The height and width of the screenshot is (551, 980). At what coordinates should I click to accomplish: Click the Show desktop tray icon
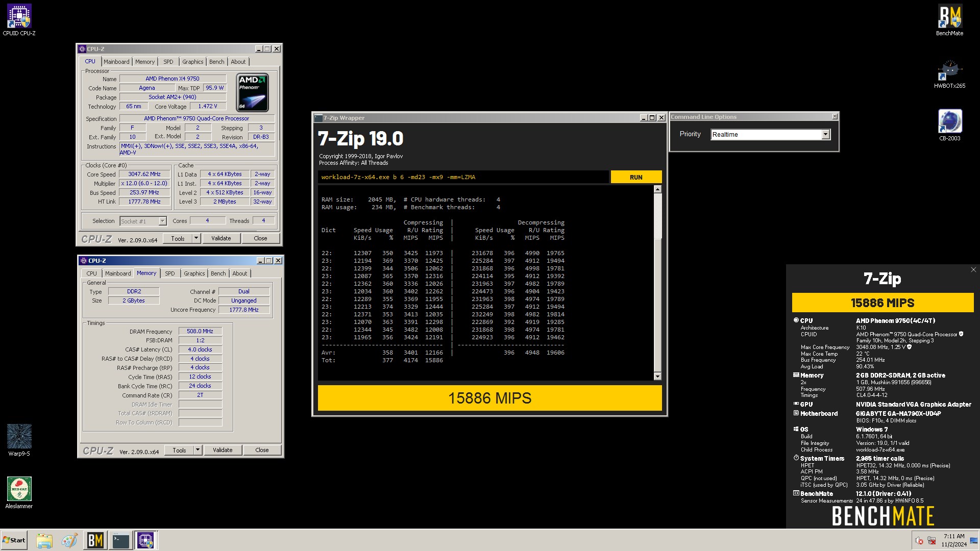(973, 540)
